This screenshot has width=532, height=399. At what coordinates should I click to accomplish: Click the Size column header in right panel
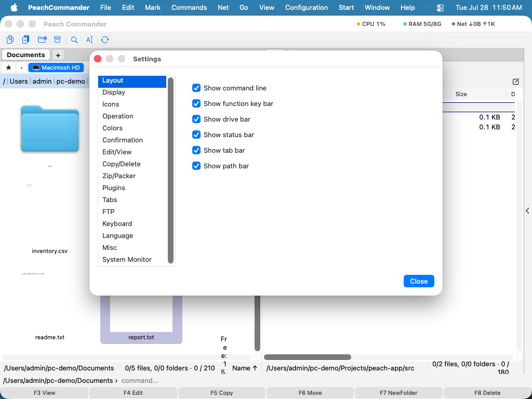[x=478, y=94]
